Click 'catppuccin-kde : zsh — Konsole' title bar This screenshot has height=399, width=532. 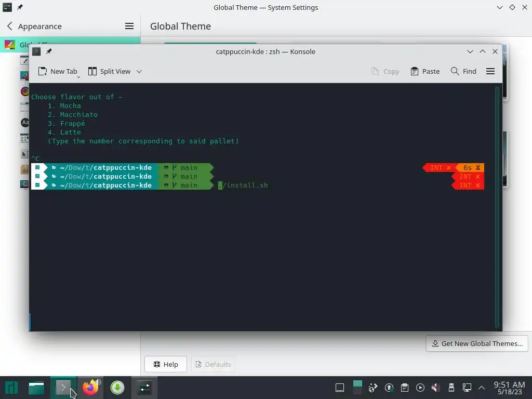265,51
